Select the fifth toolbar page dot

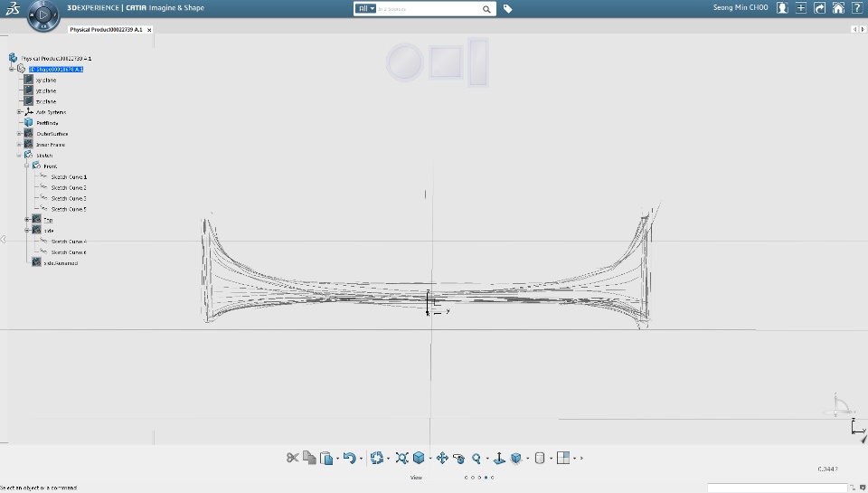pos(492,478)
